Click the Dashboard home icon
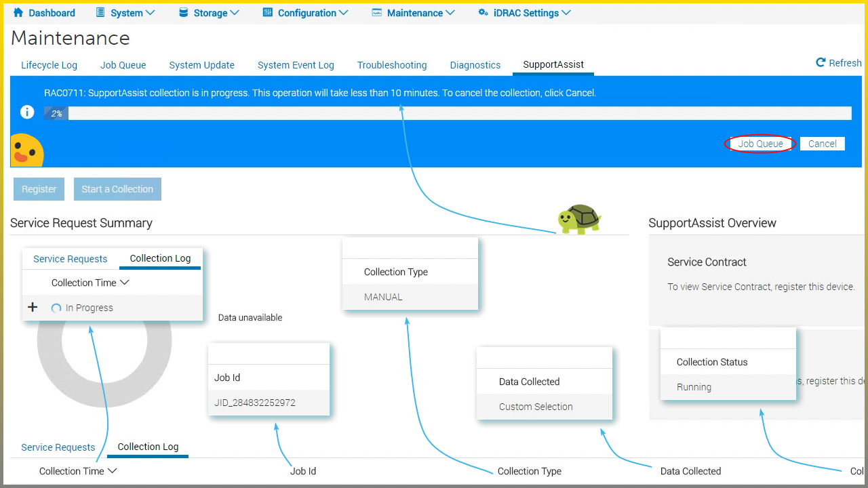This screenshot has width=868, height=488. click(x=18, y=12)
